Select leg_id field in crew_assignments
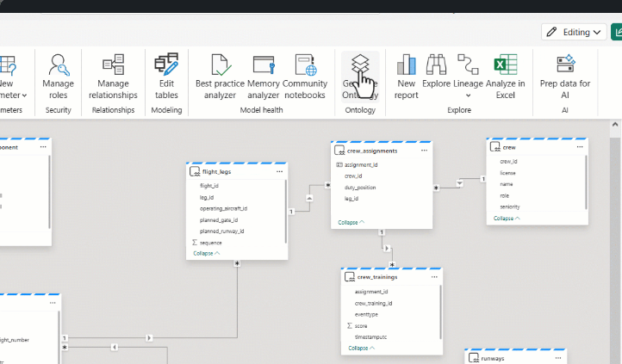622x364 pixels. [x=351, y=199]
